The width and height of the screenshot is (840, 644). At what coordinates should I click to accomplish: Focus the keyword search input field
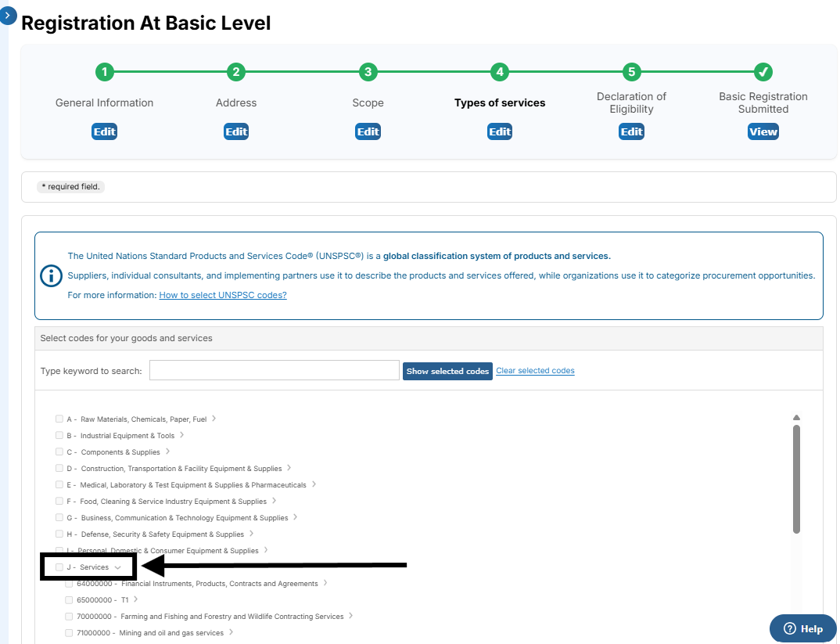point(274,370)
